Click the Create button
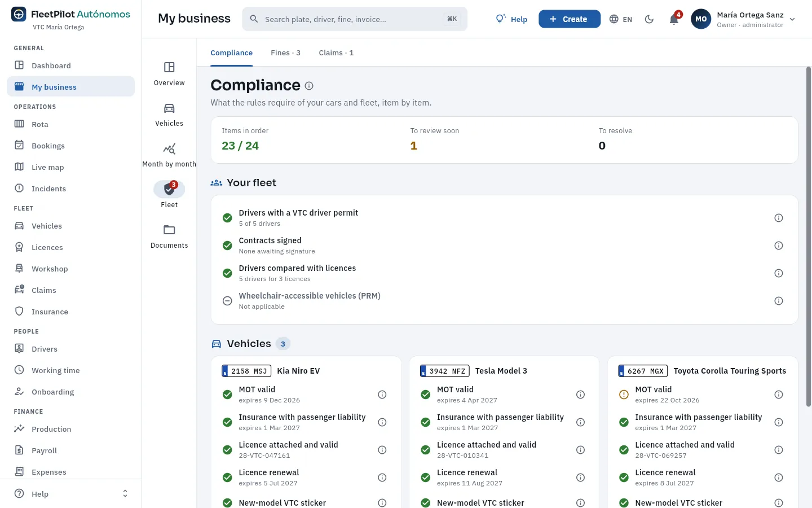The height and width of the screenshot is (508, 812). [569, 19]
